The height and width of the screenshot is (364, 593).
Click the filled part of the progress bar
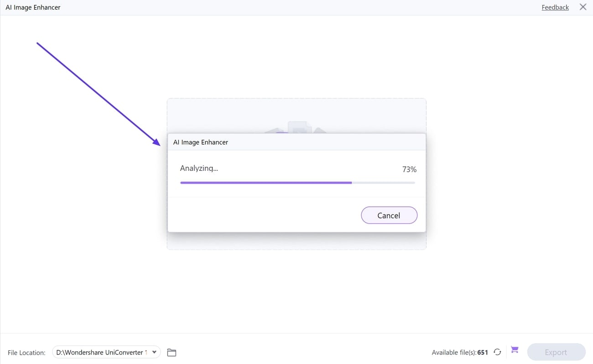point(266,183)
